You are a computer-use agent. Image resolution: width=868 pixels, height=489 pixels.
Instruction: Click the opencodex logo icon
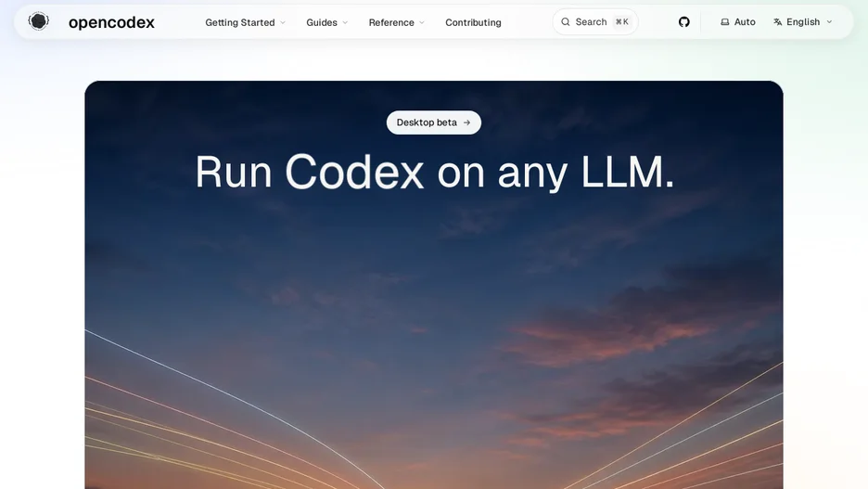(x=39, y=21)
